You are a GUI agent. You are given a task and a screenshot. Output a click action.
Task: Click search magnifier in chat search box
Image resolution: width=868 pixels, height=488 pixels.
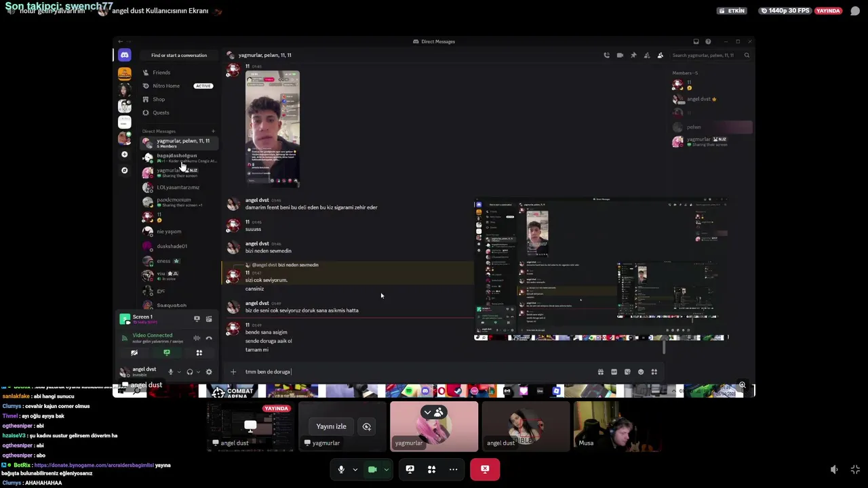pyautogui.click(x=747, y=55)
